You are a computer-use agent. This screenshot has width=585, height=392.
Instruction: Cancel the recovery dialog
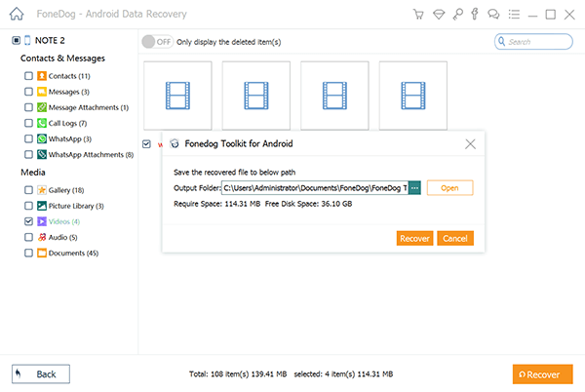tap(455, 238)
